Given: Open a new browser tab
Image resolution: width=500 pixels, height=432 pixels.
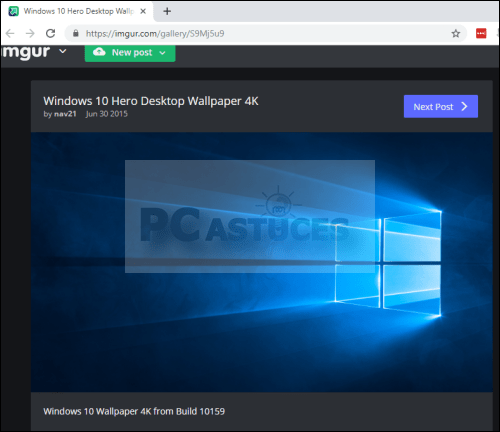Looking at the screenshot, I should [x=167, y=11].
